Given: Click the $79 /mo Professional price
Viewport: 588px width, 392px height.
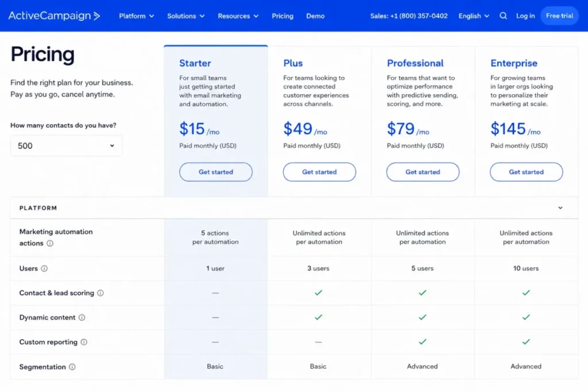Looking at the screenshot, I should [408, 129].
